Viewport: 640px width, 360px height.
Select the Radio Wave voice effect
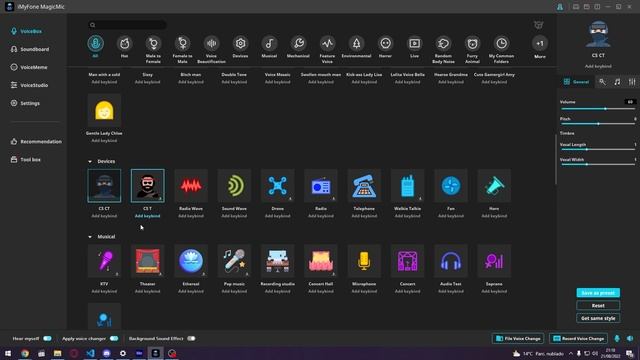coord(191,186)
